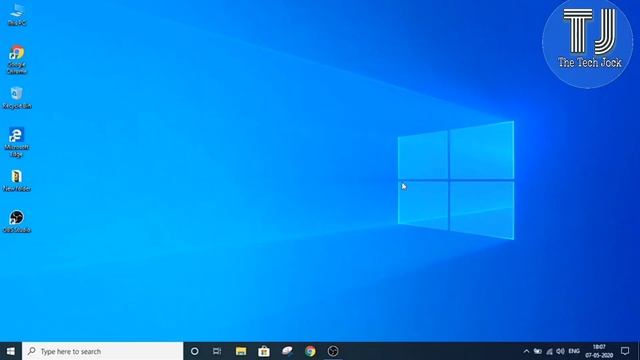
Task: Select the OBS Studio desktop shortcut
Action: (x=17, y=222)
